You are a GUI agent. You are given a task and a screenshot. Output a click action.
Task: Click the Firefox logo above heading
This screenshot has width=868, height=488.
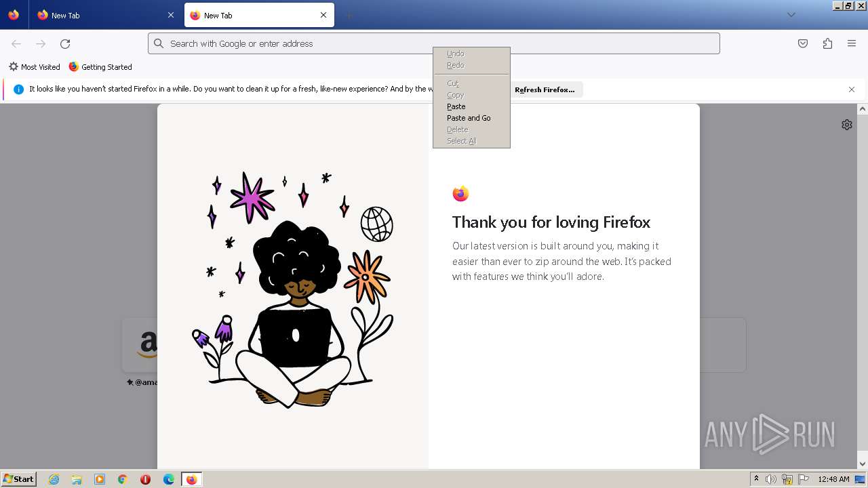pyautogui.click(x=460, y=194)
